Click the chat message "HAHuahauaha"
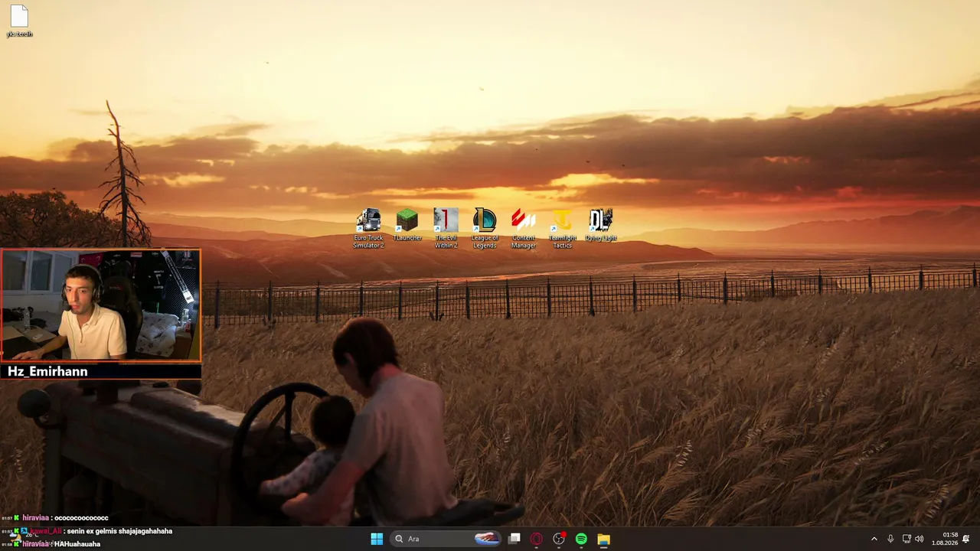 click(77, 544)
